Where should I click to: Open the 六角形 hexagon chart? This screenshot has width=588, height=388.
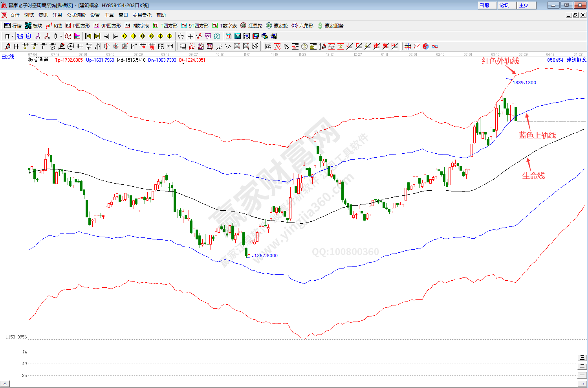coord(302,26)
